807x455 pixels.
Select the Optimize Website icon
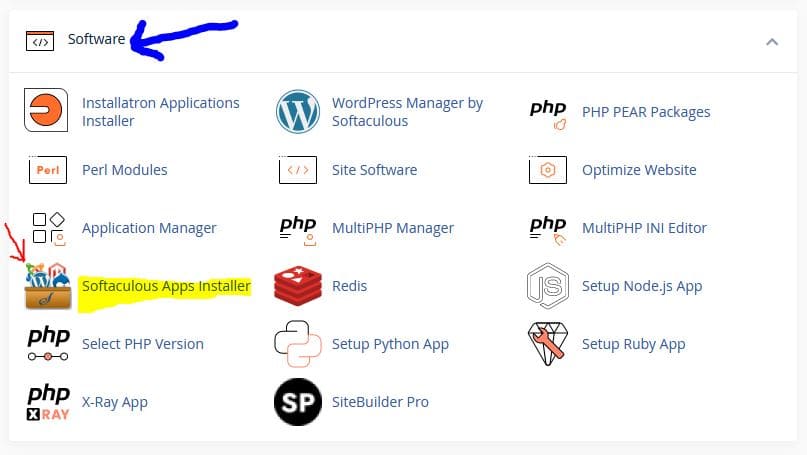[548, 169]
